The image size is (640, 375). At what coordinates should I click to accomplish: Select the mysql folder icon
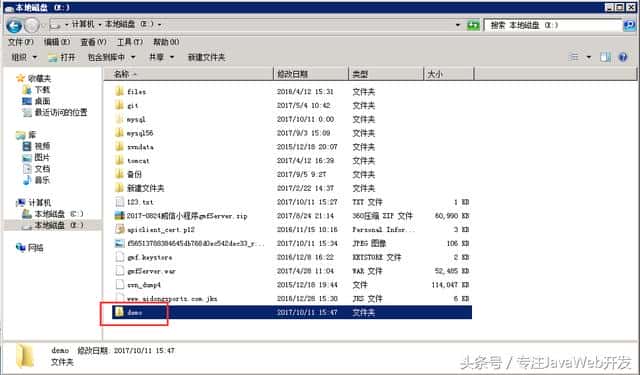click(x=119, y=119)
